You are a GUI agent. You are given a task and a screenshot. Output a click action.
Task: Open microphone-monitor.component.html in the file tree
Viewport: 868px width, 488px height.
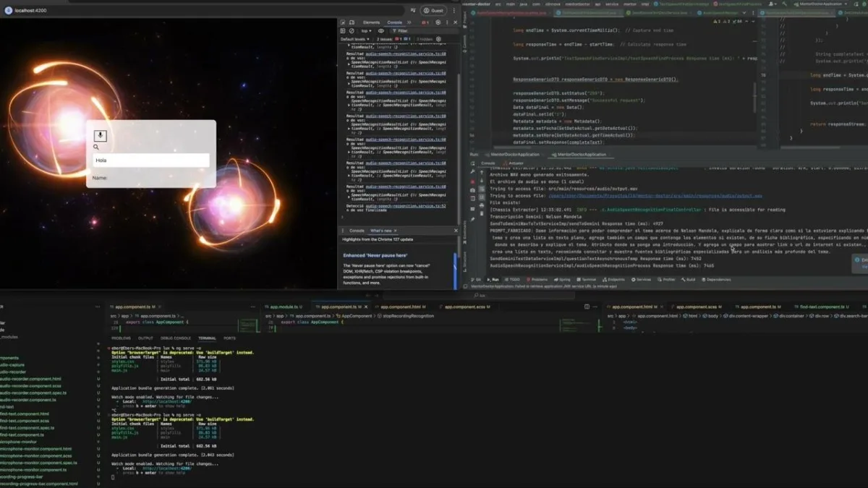pos(36,449)
